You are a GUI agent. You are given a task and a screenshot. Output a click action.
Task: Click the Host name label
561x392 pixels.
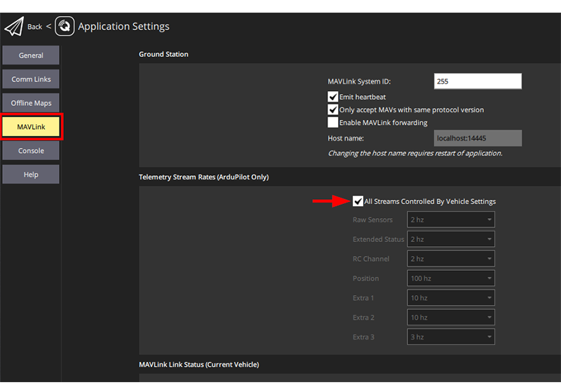[x=346, y=138]
